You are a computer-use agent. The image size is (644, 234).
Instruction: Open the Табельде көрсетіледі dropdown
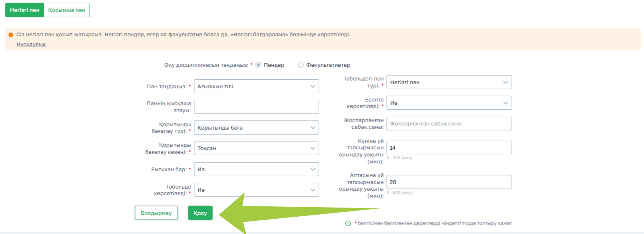tap(256, 190)
